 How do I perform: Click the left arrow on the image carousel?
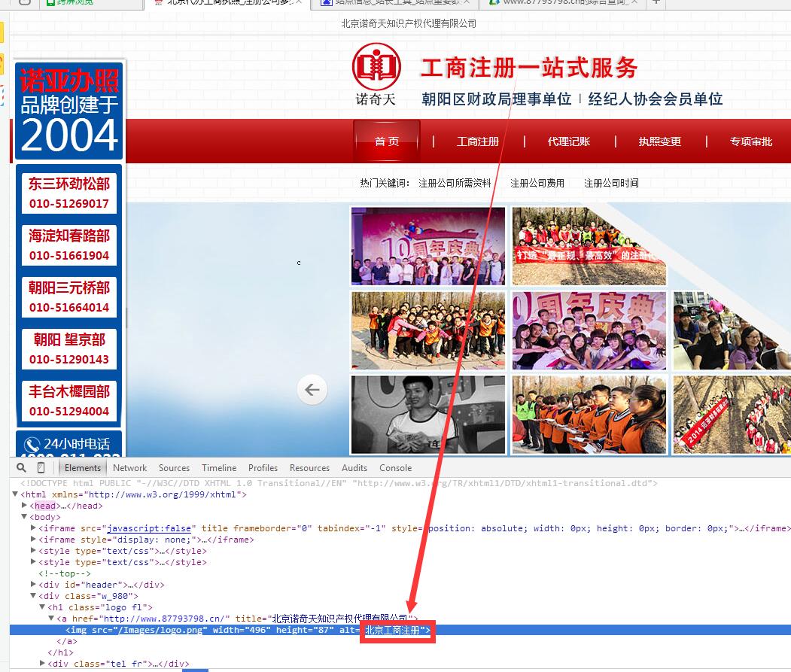pos(312,389)
